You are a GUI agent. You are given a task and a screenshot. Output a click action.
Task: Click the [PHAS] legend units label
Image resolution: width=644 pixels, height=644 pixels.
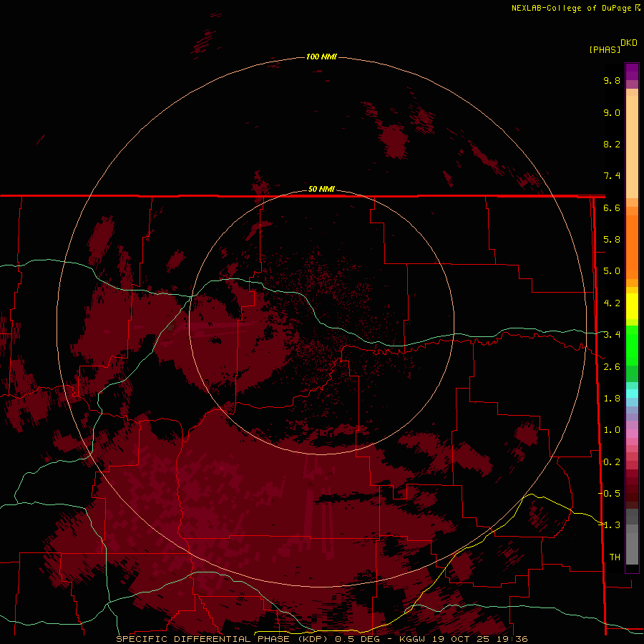click(605, 50)
